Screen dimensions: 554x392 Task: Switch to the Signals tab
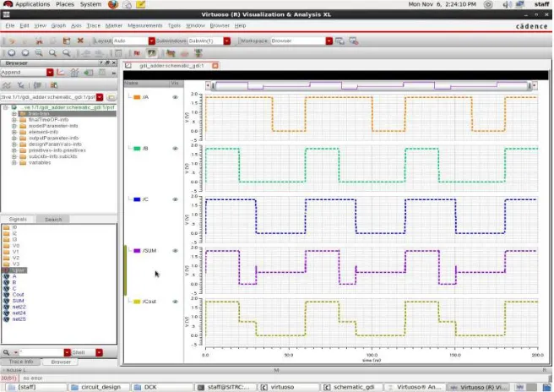18,219
